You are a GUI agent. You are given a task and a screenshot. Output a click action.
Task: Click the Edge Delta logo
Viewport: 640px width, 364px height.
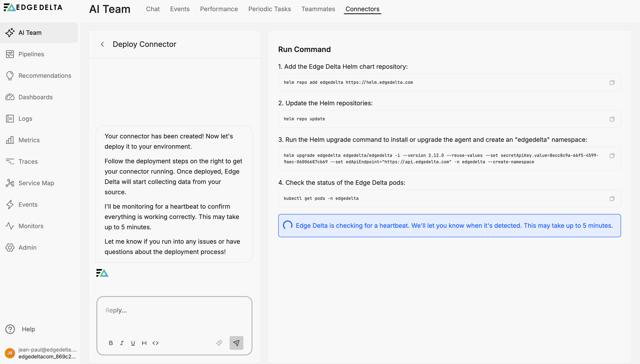33,7
